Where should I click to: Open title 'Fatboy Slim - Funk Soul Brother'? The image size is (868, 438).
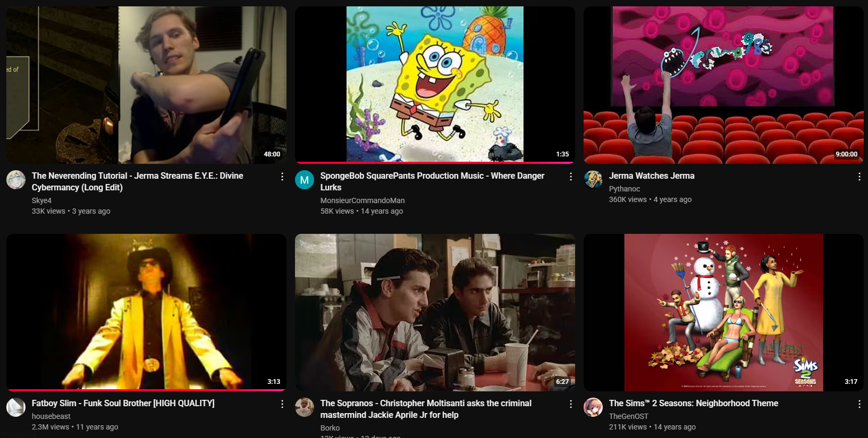123,403
